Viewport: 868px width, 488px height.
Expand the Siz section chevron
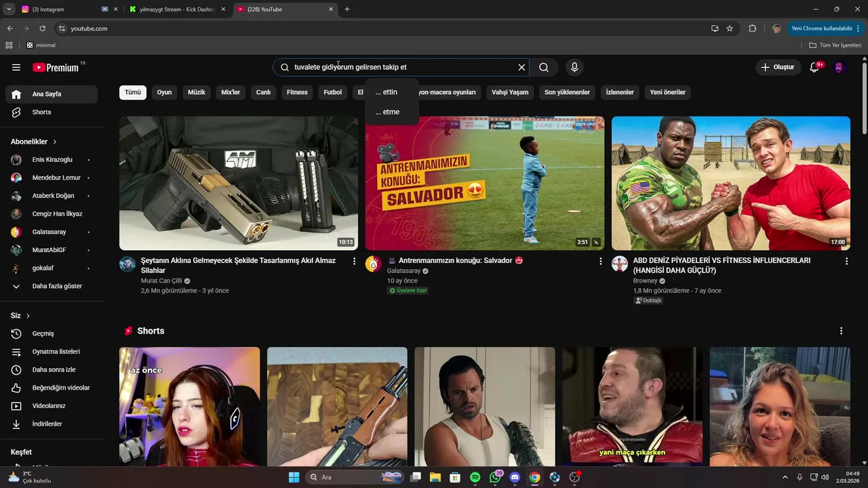[28, 316]
